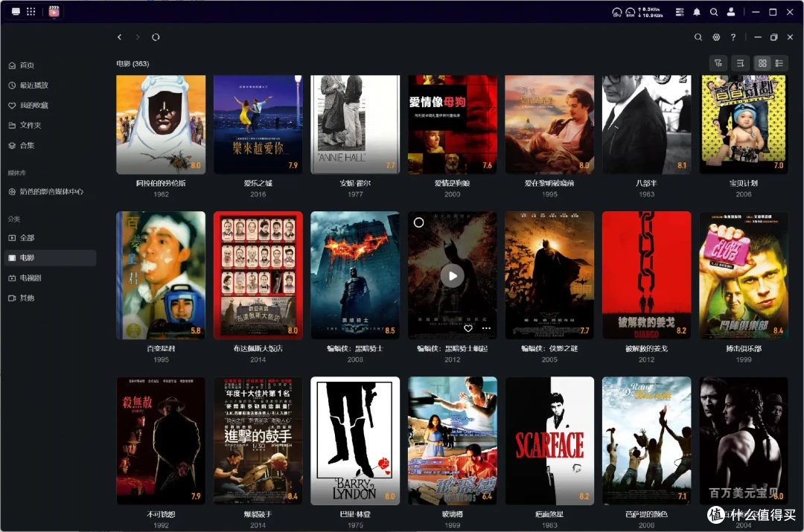Open the 布达佩斯大饭店 poster
This screenshot has height=532, width=804.
point(258,275)
